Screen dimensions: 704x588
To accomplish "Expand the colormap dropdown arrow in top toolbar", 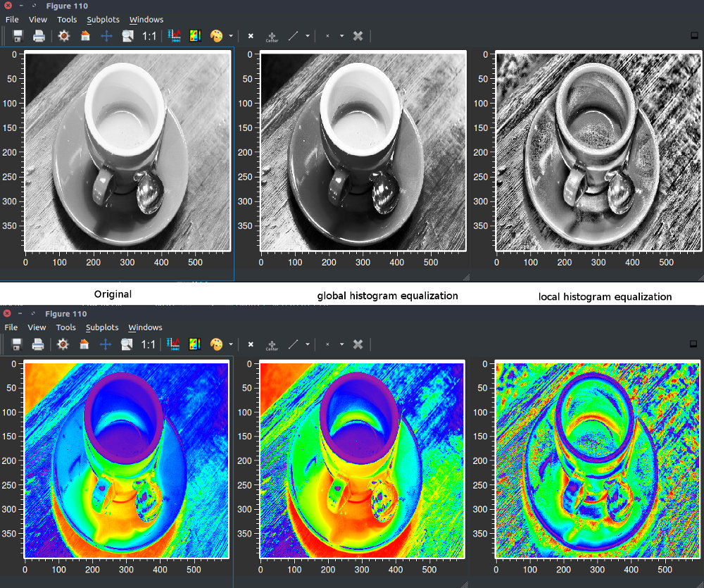I will pyautogui.click(x=231, y=36).
